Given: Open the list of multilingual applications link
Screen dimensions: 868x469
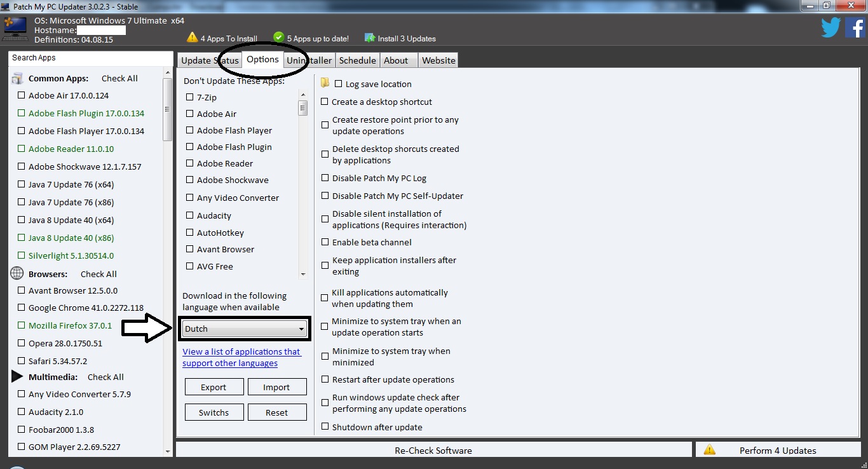Looking at the screenshot, I should coord(241,357).
